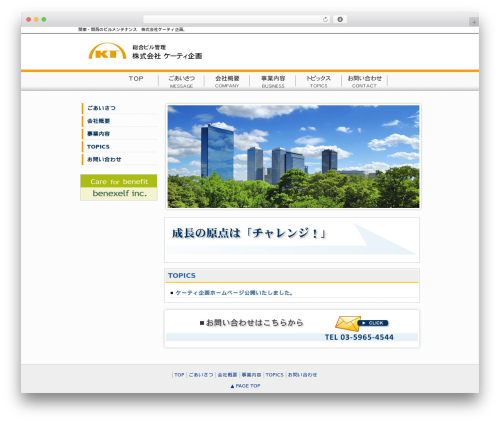Click the TOPICS section heading

click(182, 276)
